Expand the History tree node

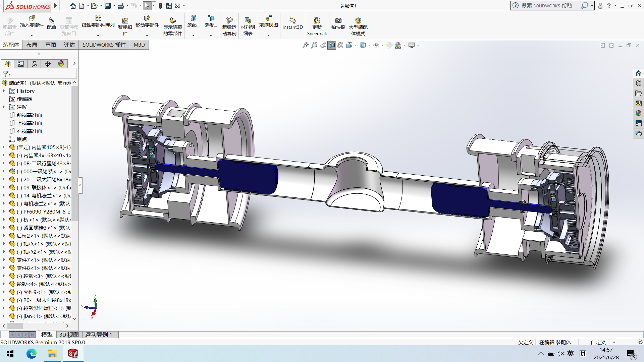pos(4,91)
